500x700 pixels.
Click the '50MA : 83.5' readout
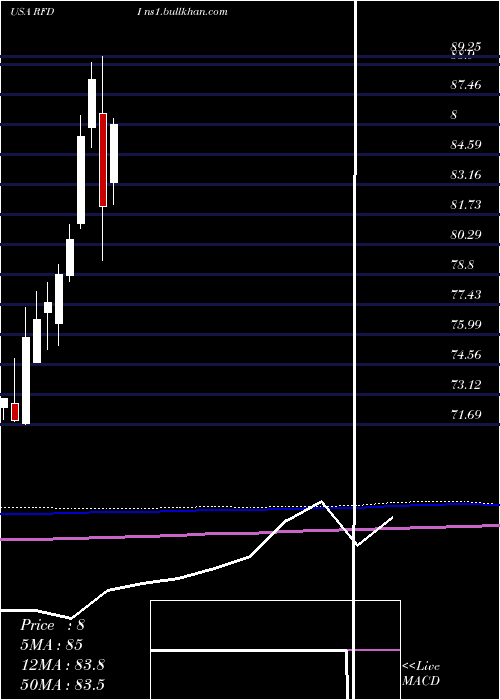tap(63, 684)
